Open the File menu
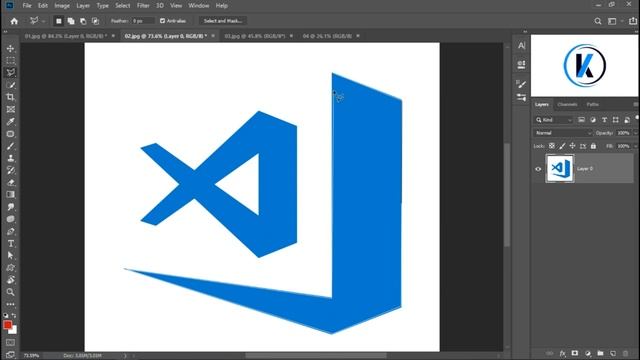640x360 pixels. pos(27,6)
